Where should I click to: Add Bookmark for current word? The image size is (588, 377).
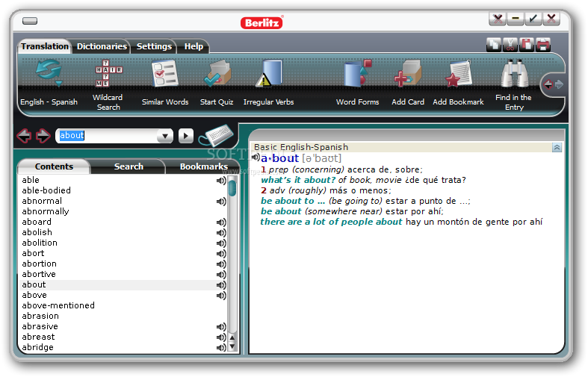click(458, 73)
